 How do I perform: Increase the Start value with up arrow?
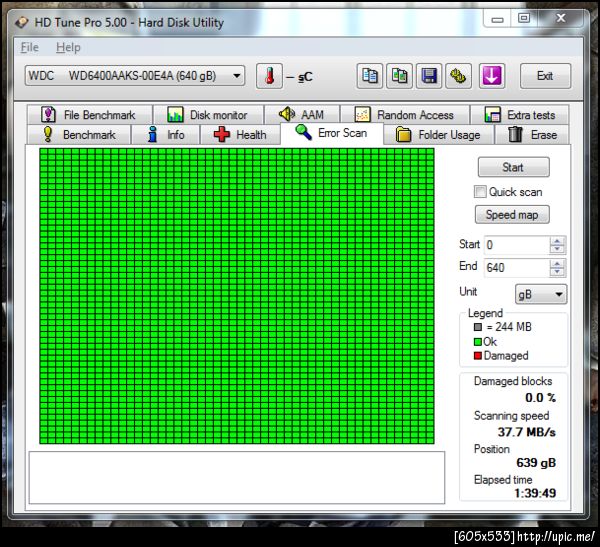pos(557,241)
